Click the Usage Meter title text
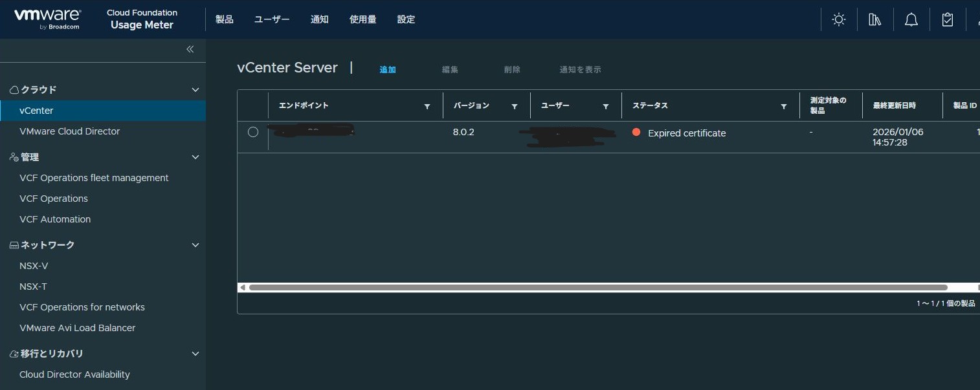The width and height of the screenshot is (980, 390). click(142, 25)
